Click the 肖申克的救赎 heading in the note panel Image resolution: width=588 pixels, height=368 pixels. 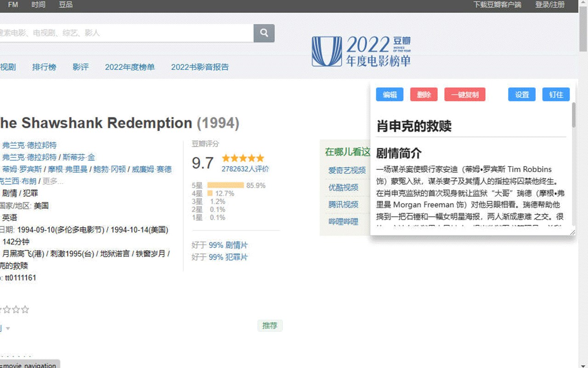coord(414,126)
